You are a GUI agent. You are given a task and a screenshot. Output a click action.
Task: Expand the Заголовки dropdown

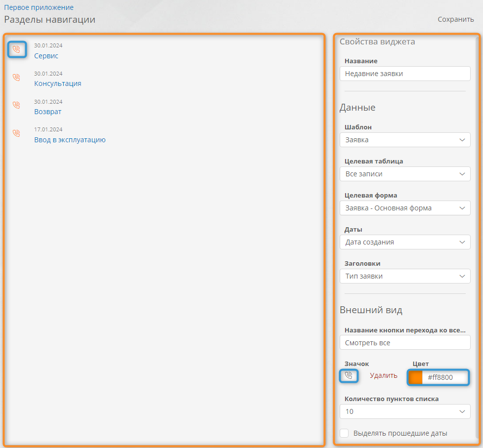405,276
